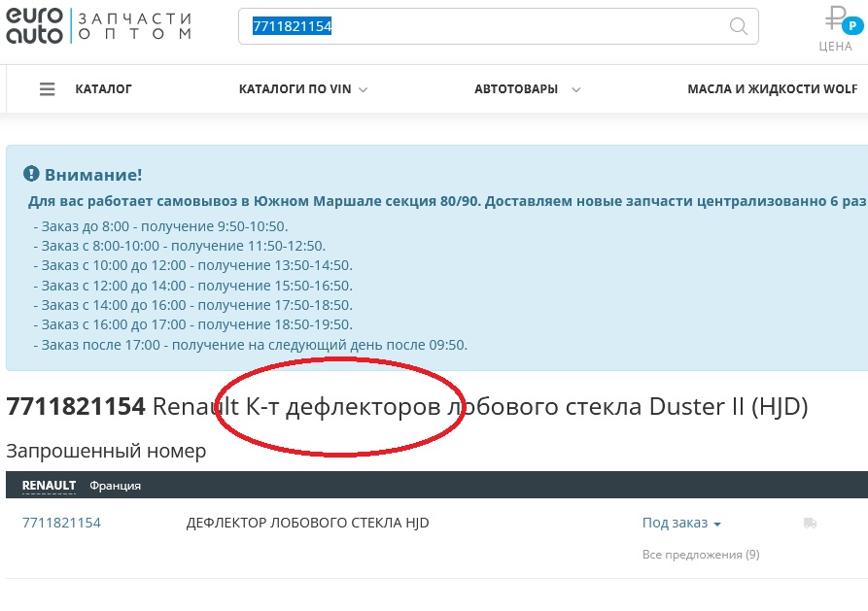The height and width of the screenshot is (611, 868).
Task: Click line 'Заказ с 12:00 до 14:00'
Action: (192, 286)
